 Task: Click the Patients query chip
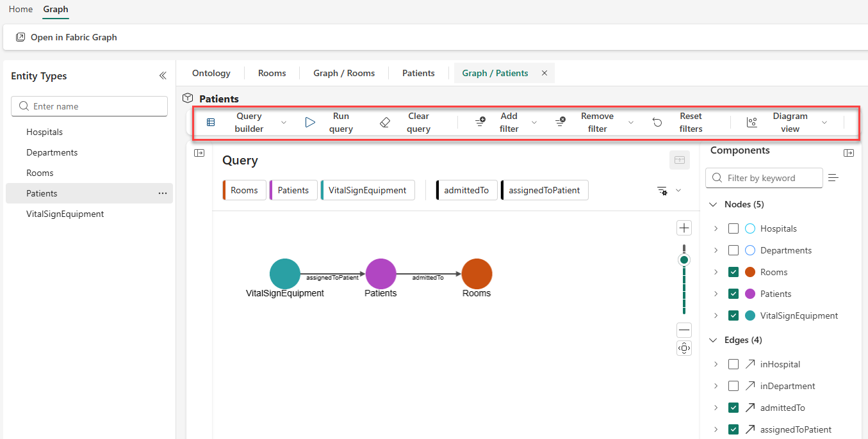pyautogui.click(x=293, y=190)
